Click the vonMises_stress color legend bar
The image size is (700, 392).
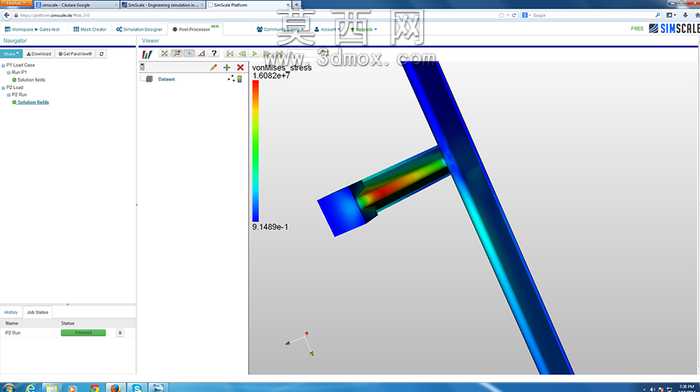coord(255,151)
